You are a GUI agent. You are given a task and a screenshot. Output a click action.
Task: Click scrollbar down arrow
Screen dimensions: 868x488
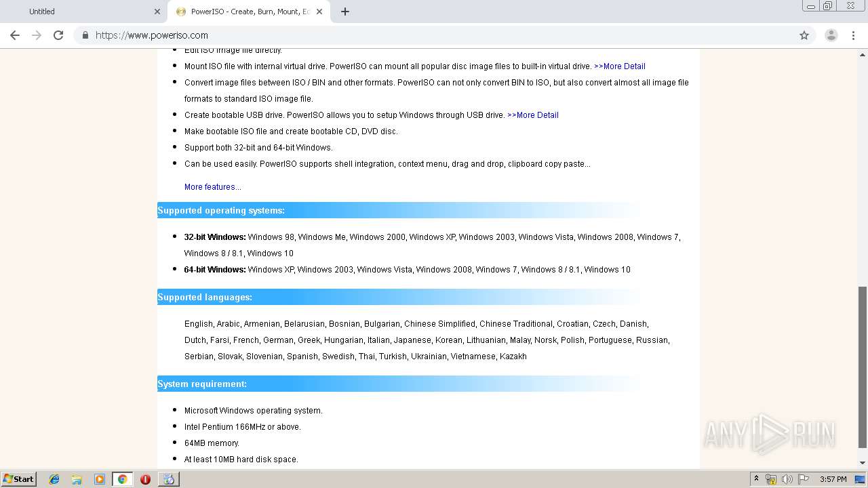pos(863,464)
